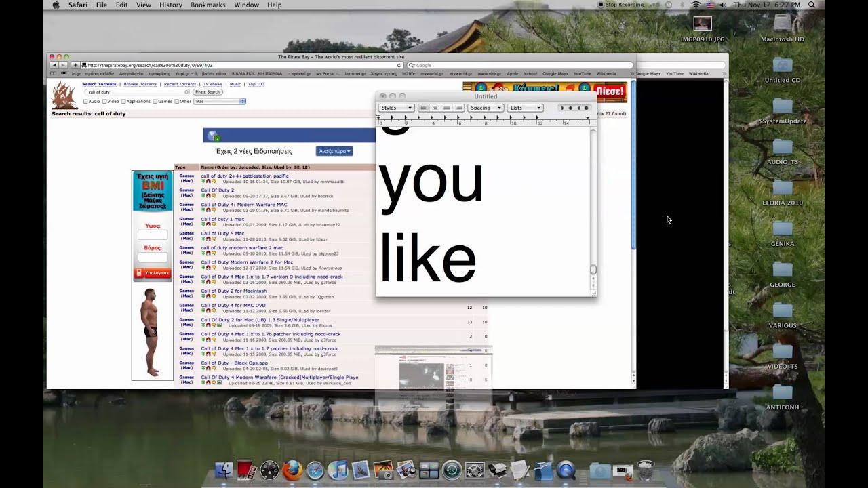Follow the Browse Torrents link
This screenshot has height=488, width=868.
click(140, 84)
